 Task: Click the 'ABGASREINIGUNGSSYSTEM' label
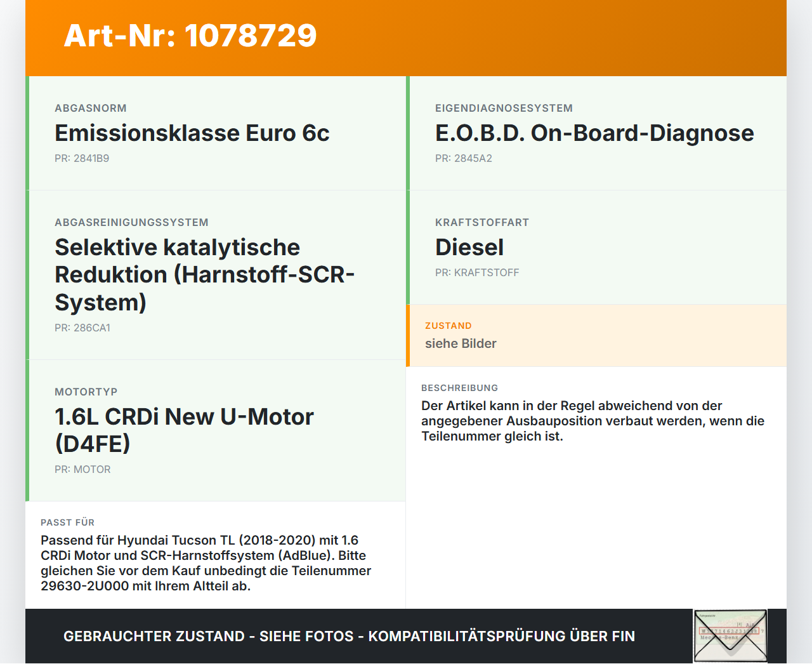point(131,223)
